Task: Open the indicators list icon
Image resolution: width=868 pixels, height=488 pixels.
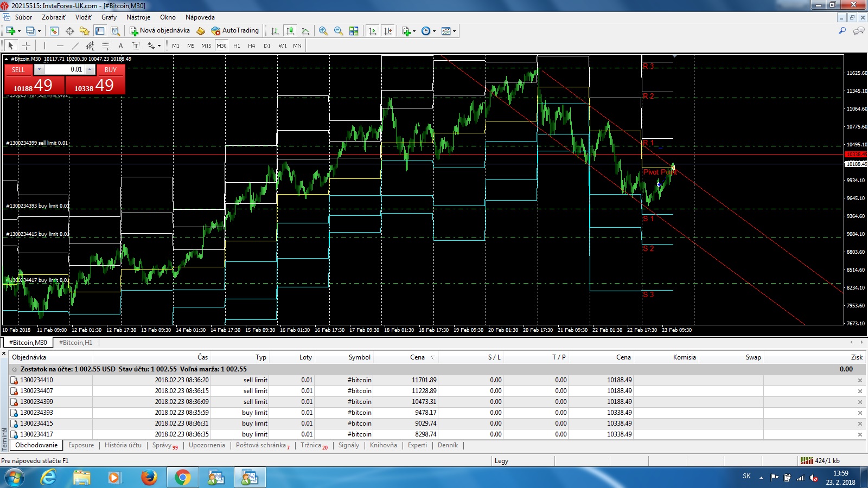Action: point(406,31)
